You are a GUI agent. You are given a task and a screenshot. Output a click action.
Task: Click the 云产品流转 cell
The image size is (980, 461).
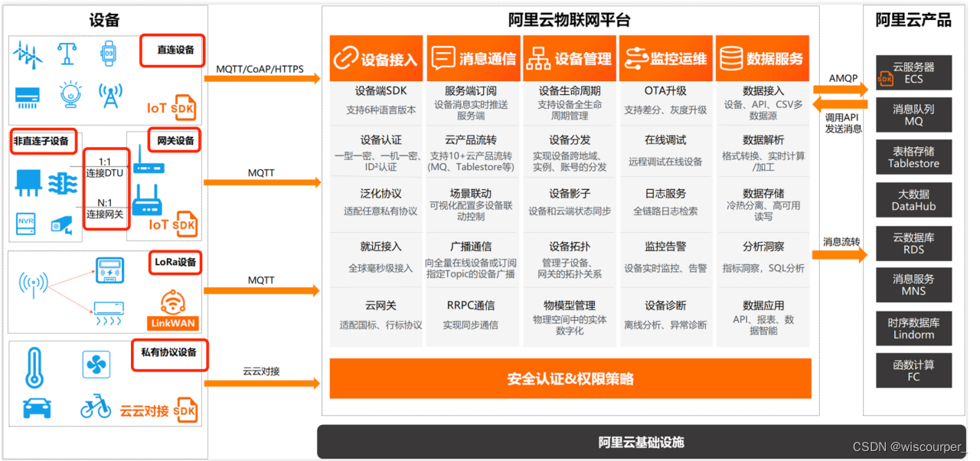(x=471, y=152)
